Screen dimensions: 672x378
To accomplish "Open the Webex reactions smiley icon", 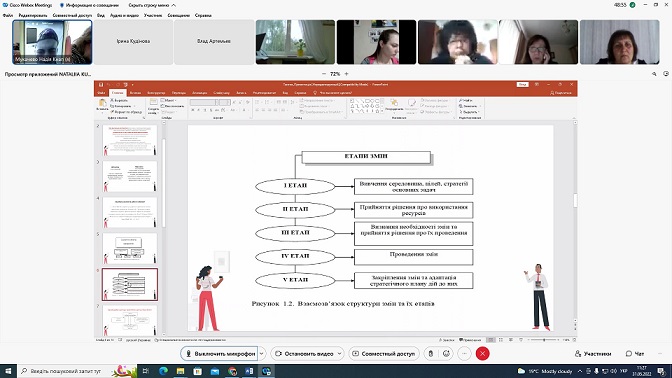I will click(x=447, y=354).
